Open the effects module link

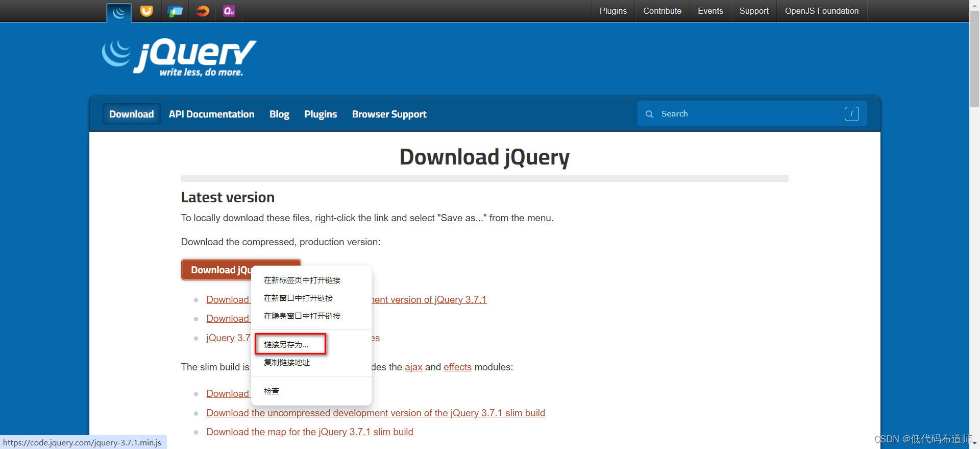coord(457,367)
